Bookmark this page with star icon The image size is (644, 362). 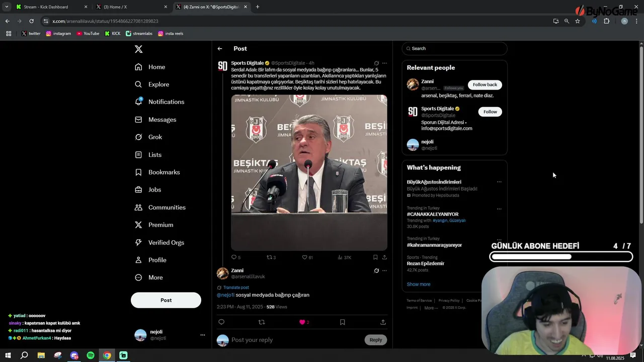pyautogui.click(x=578, y=21)
